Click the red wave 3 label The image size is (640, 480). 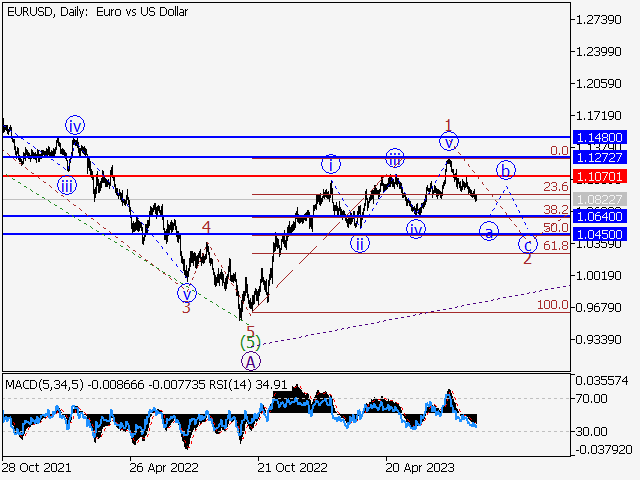pyautogui.click(x=186, y=308)
